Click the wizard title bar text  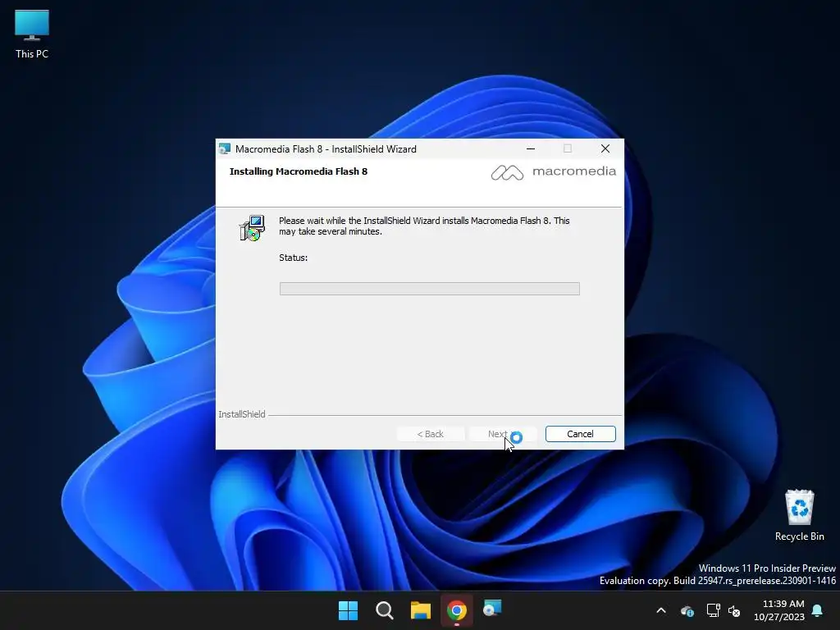[326, 149]
